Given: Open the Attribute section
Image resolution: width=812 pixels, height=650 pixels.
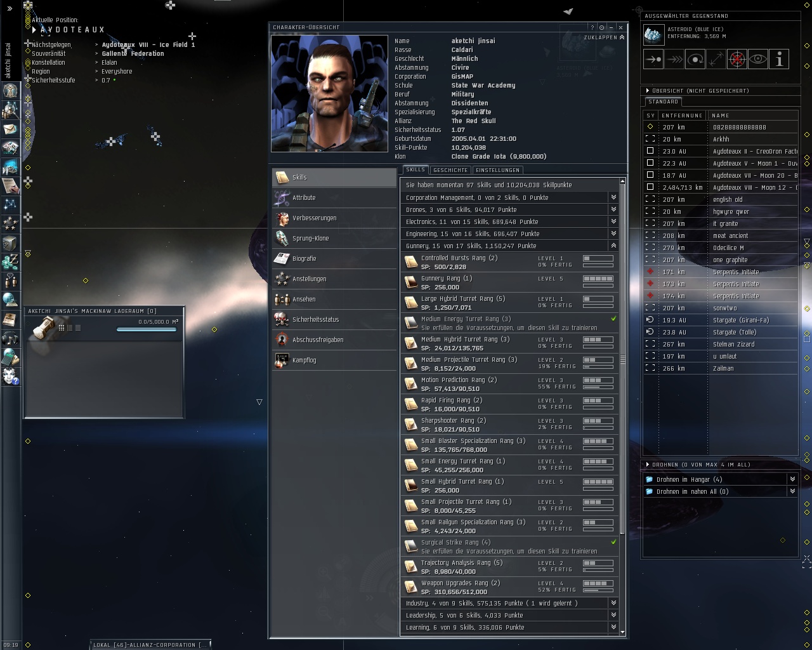Looking at the screenshot, I should pos(334,197).
